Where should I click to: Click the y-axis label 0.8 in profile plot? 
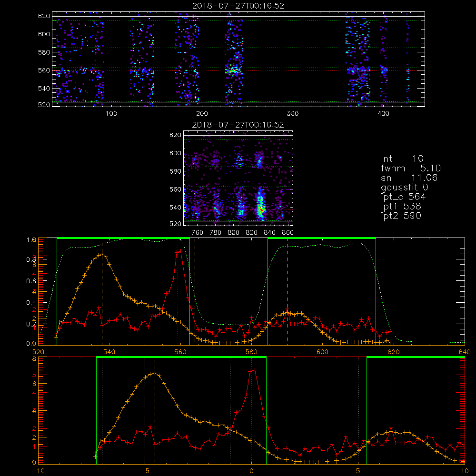tap(31, 259)
